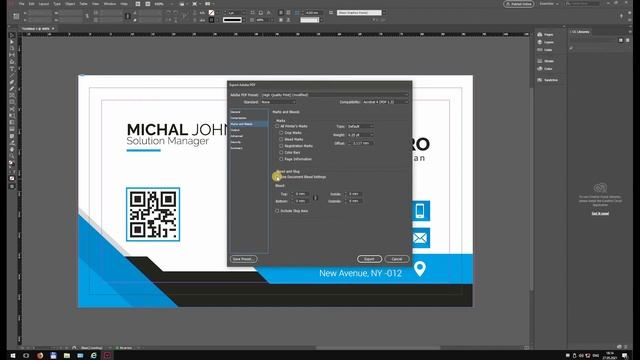Click the Get it now link in CC Libraries
The width and height of the screenshot is (640, 360).
point(600,213)
